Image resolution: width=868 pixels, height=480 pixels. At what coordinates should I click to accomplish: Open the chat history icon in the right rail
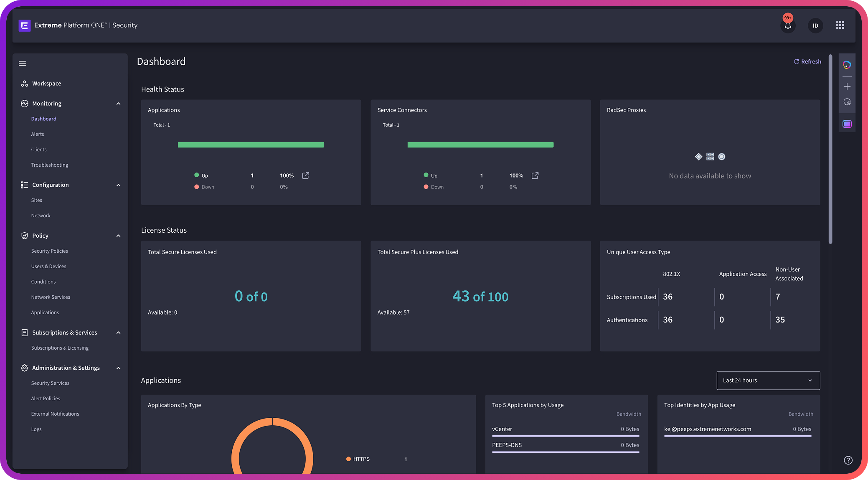pyautogui.click(x=847, y=102)
